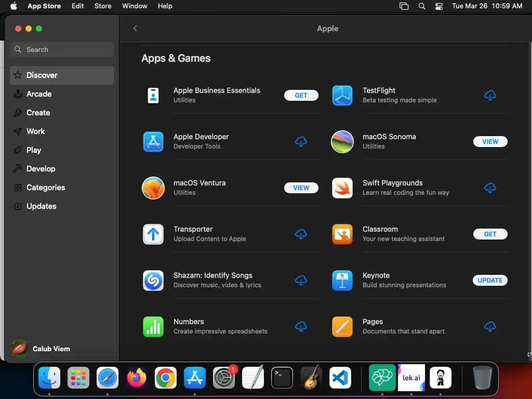Open the Calub Viem account
Image resolution: width=532 pixels, height=399 pixels.
[40, 349]
